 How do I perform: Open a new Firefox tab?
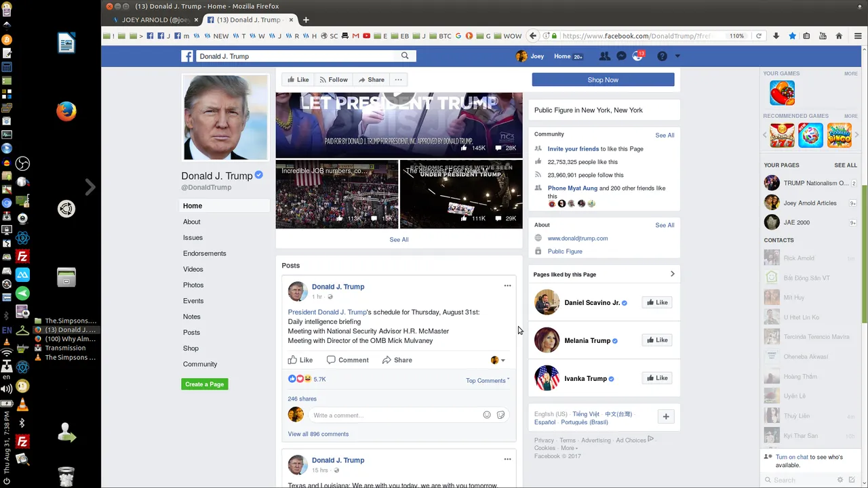pyautogui.click(x=306, y=20)
